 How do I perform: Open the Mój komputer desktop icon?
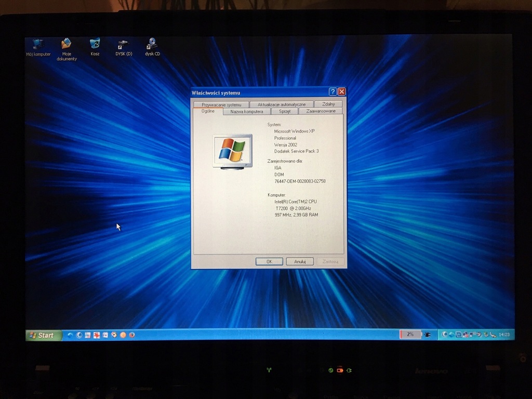(38, 47)
